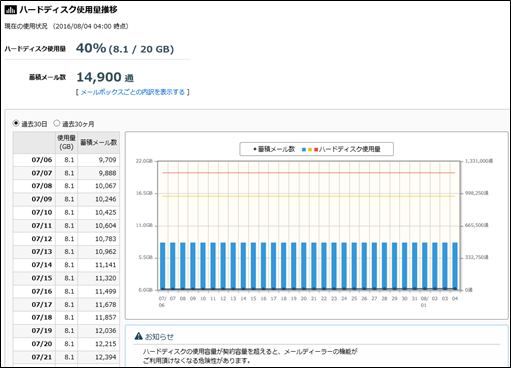511x368 pixels.
Task: Click the 07/09 date row cell
Action: (34, 199)
